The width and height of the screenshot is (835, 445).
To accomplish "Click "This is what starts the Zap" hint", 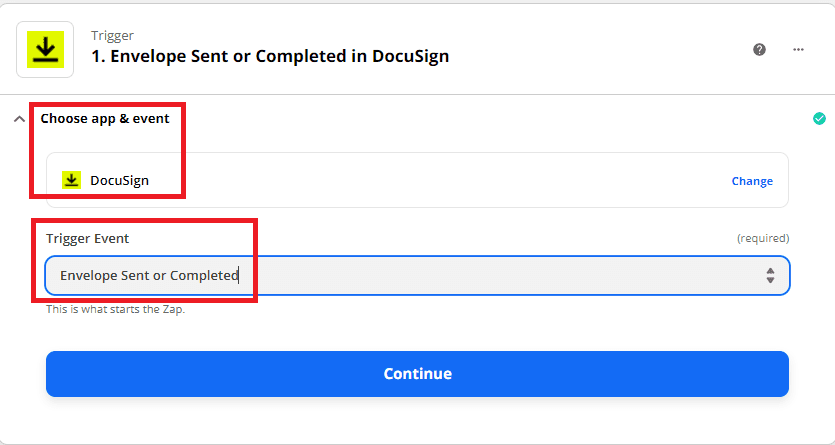I will tap(115, 309).
